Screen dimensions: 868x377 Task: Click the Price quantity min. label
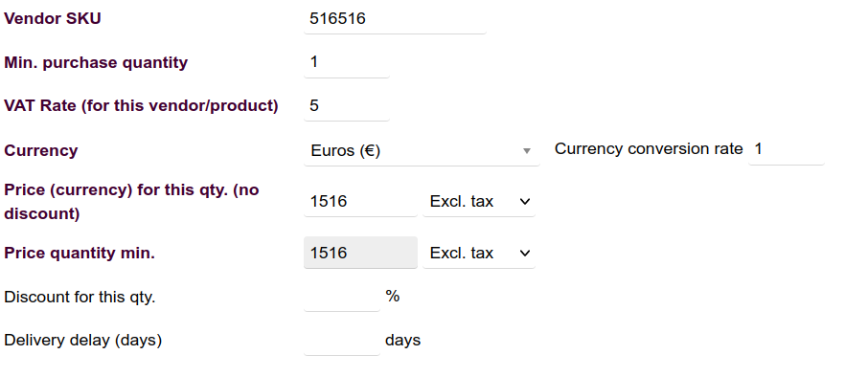pyautogui.click(x=80, y=253)
